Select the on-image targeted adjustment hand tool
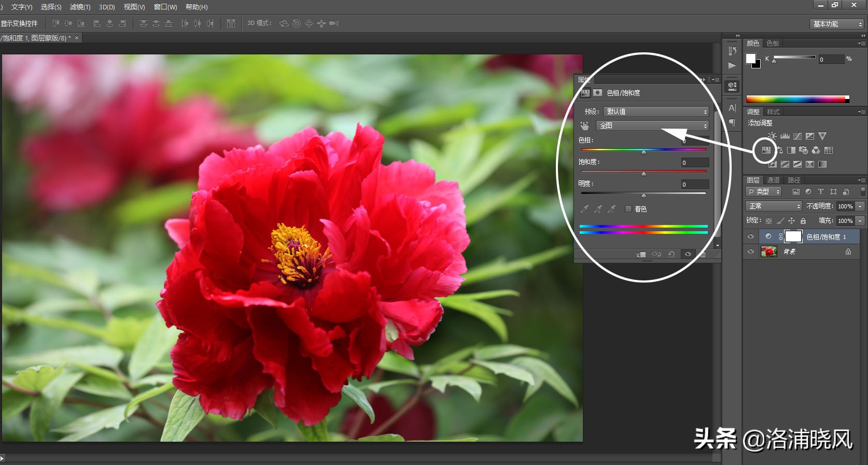The height and width of the screenshot is (465, 868). 585,125
